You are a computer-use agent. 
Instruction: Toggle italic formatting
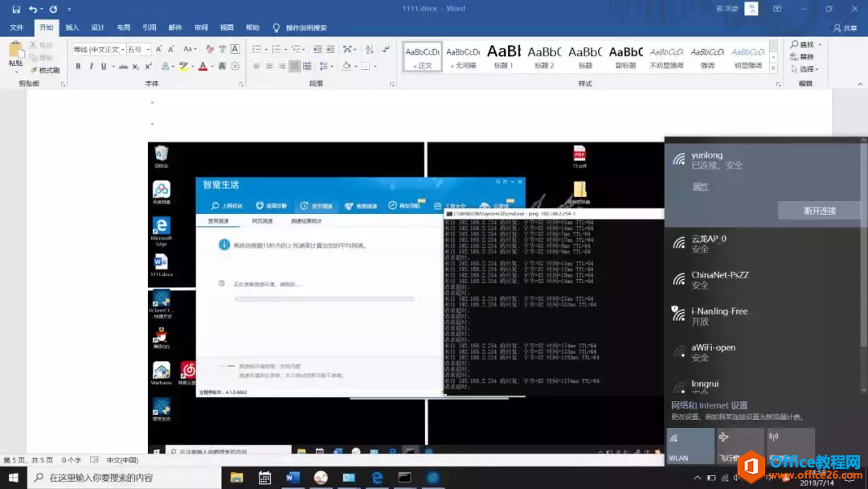pos(91,67)
